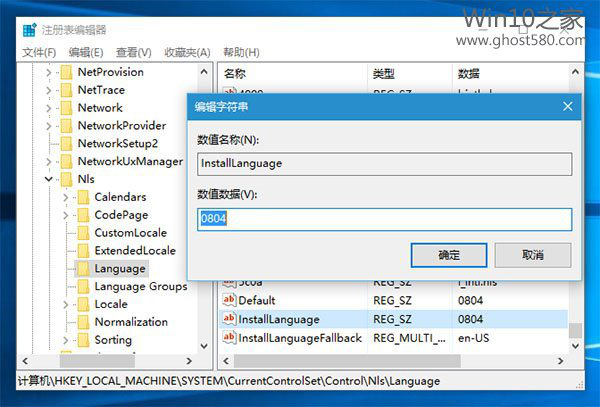Click the Nls key folder icon
600x407 pixels.
click(67, 179)
